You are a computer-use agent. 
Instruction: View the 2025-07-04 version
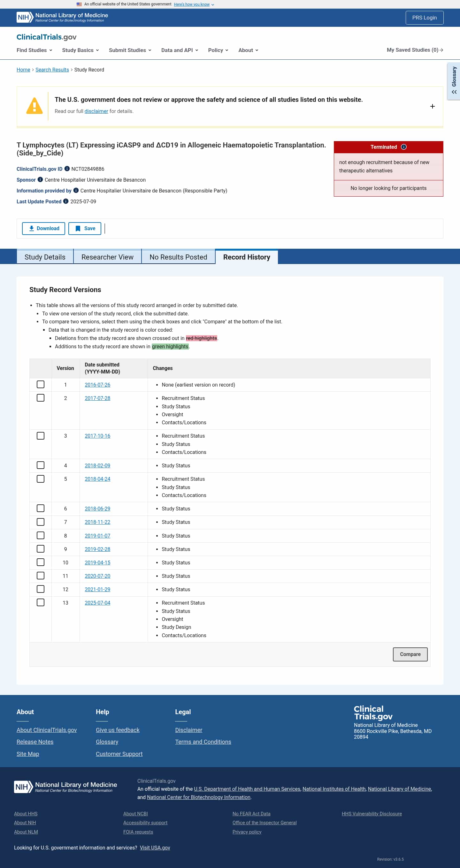tap(97, 603)
